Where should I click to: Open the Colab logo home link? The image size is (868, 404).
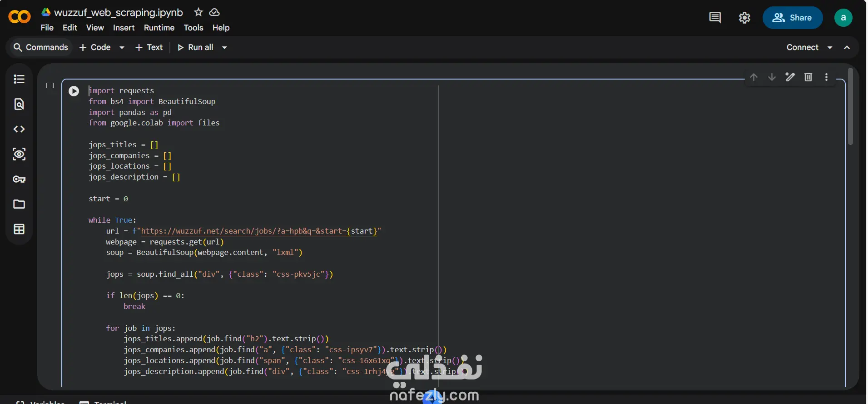pos(20,17)
